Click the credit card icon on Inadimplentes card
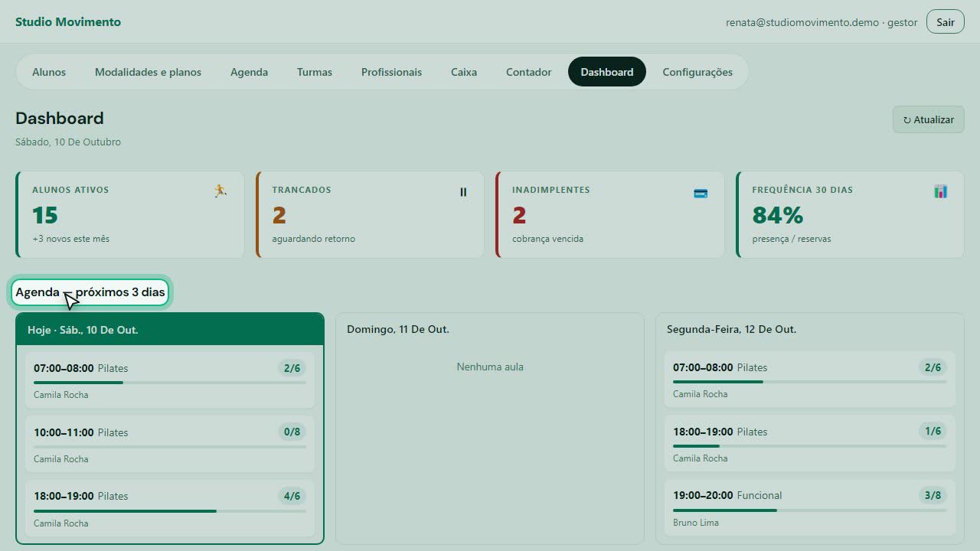The image size is (980, 551). click(x=701, y=193)
